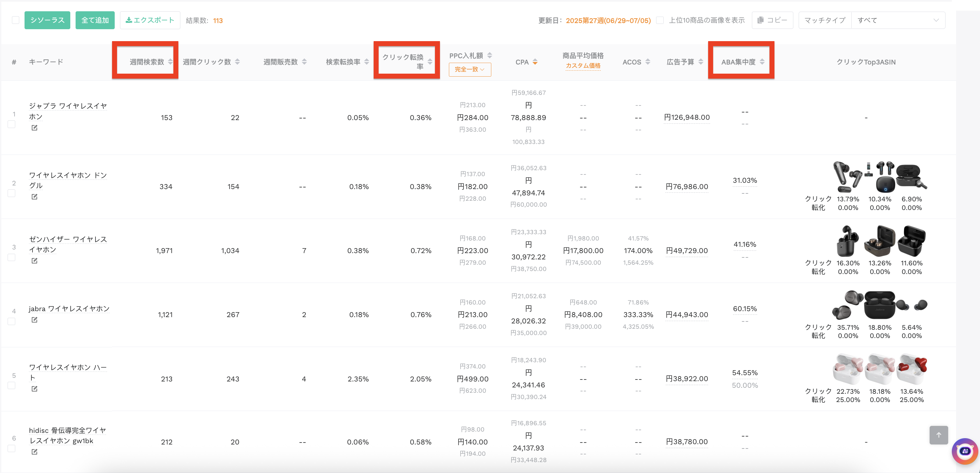Click red earbuds thumbnail in ハート row

tap(912, 369)
